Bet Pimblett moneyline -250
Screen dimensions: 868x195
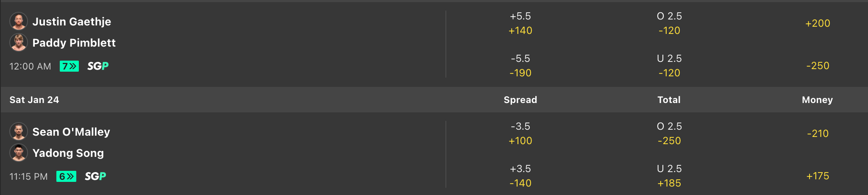[817, 66]
